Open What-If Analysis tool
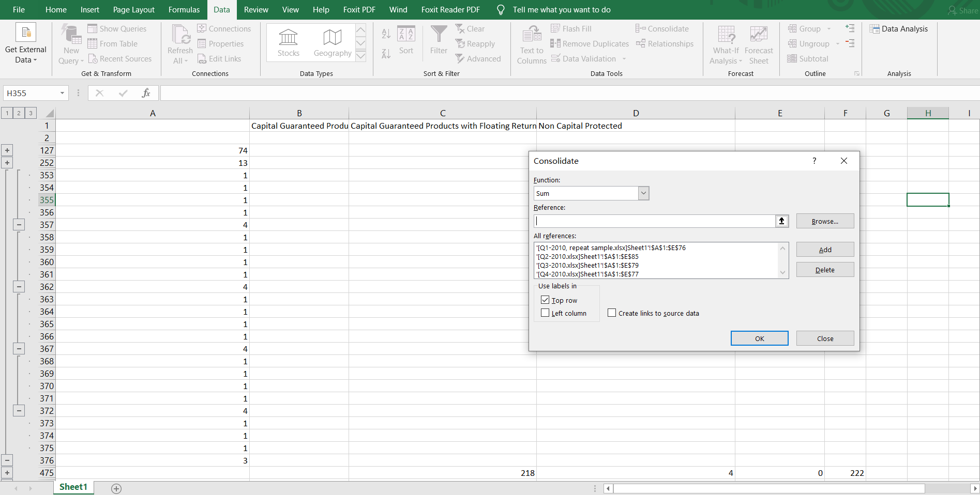980x495 pixels. [726, 44]
